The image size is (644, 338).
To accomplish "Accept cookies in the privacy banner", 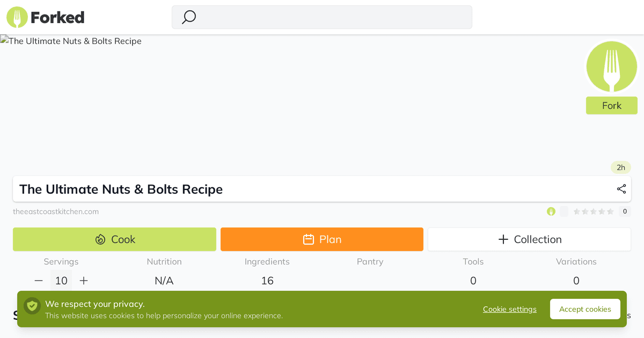I will [585, 309].
